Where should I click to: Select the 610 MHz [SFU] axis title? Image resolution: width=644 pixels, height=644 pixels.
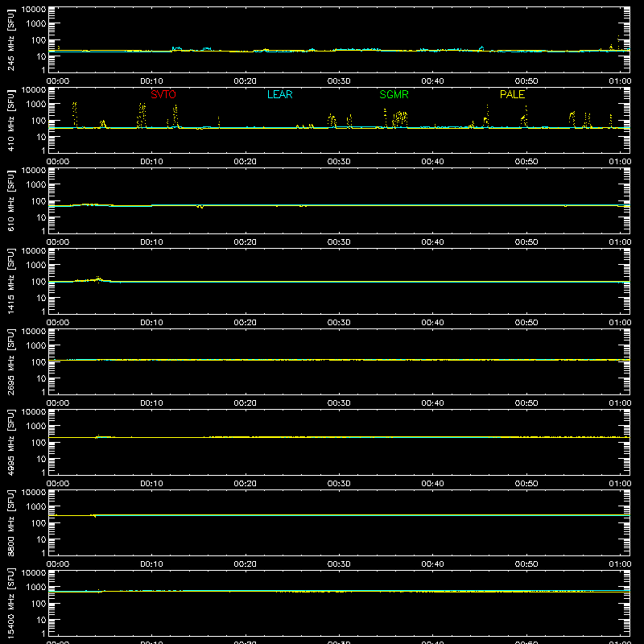click(x=10, y=200)
